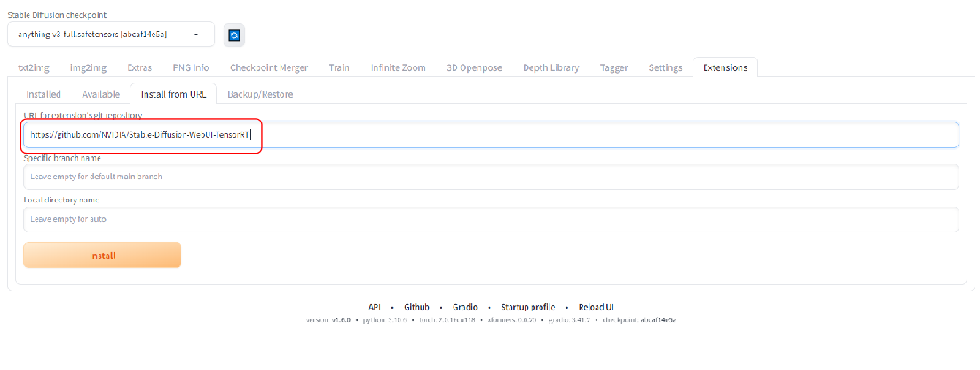Click the Local directory name field
This screenshot has height=370, width=980.
pyautogui.click(x=490, y=218)
